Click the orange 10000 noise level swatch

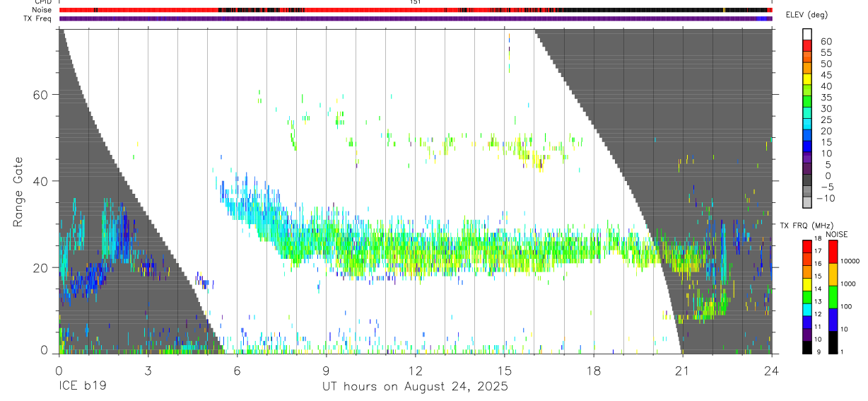(833, 274)
